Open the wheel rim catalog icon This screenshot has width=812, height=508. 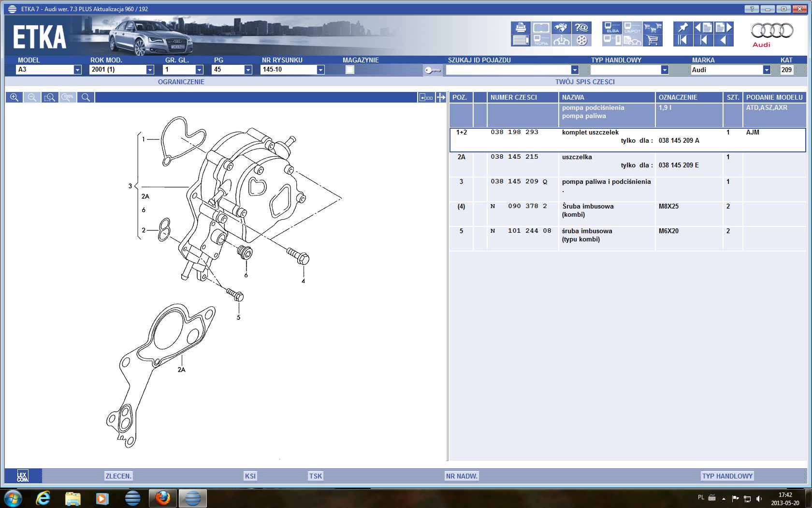pyautogui.click(x=581, y=40)
